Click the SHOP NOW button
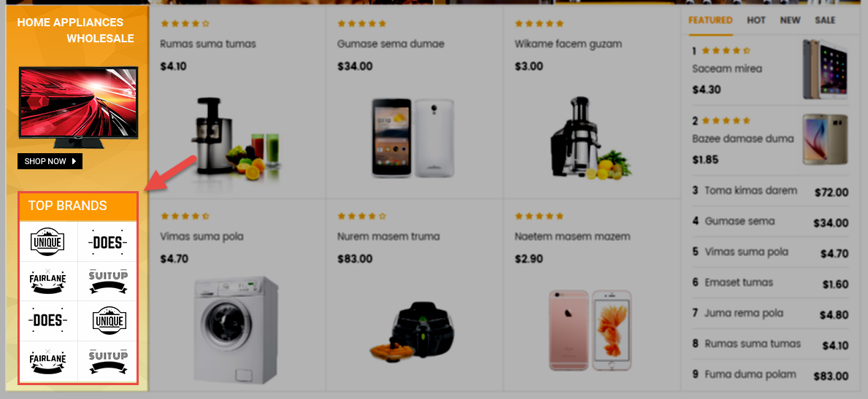Viewport: 868px width, 399px height. [50, 161]
